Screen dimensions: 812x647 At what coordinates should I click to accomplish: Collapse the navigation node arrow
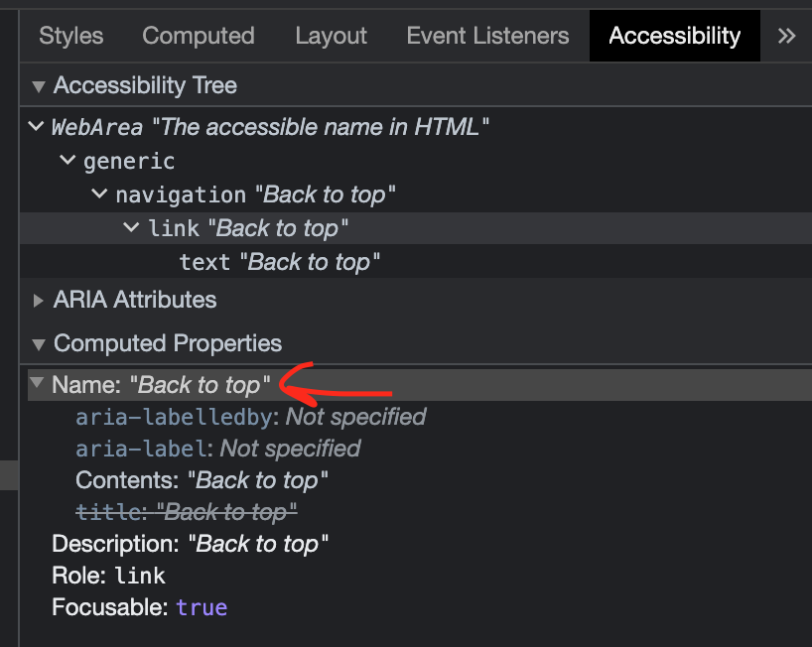click(x=100, y=194)
